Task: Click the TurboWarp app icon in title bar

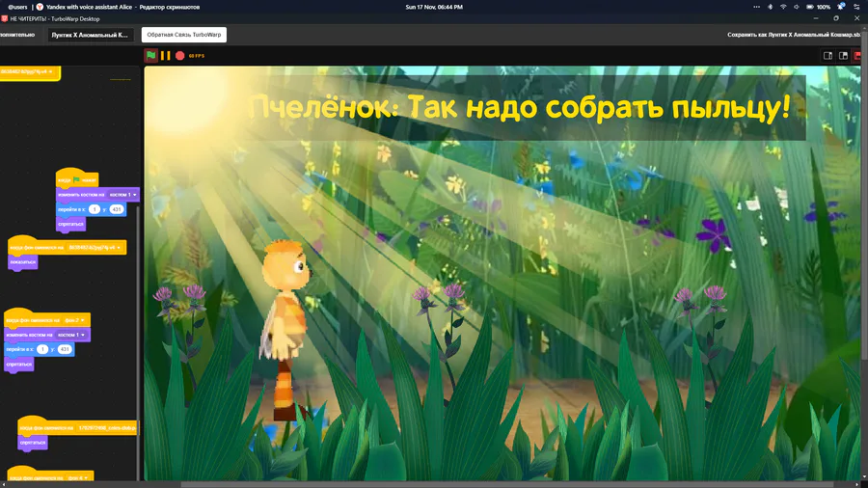Action: point(5,19)
